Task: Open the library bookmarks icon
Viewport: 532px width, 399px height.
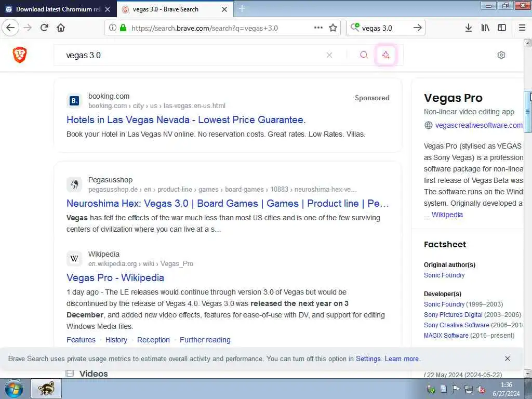Action: [x=485, y=28]
